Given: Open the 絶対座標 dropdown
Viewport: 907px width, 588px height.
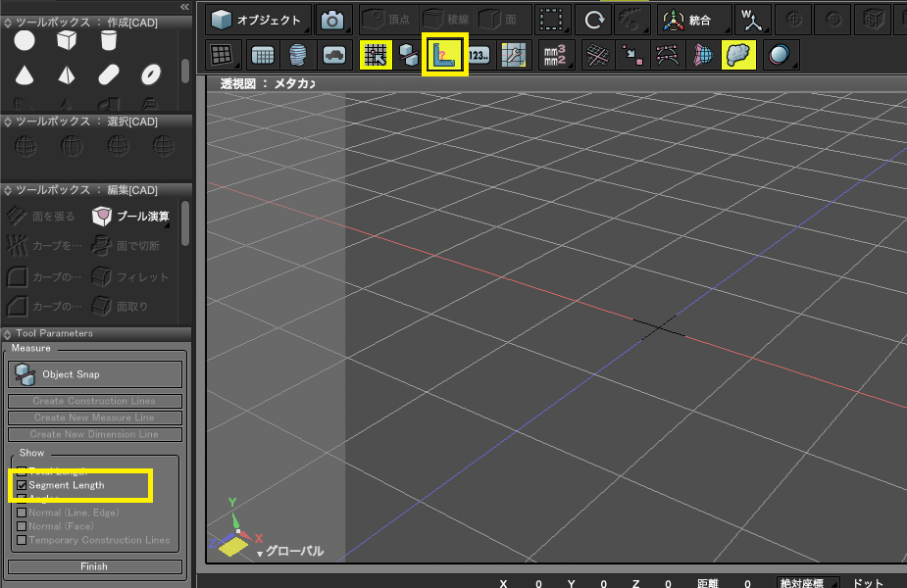Looking at the screenshot, I should (808, 583).
